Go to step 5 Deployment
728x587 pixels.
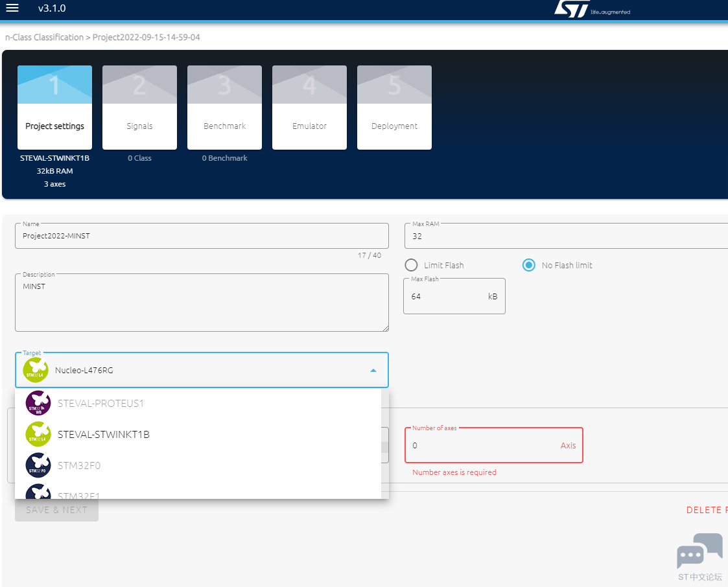[395, 108]
